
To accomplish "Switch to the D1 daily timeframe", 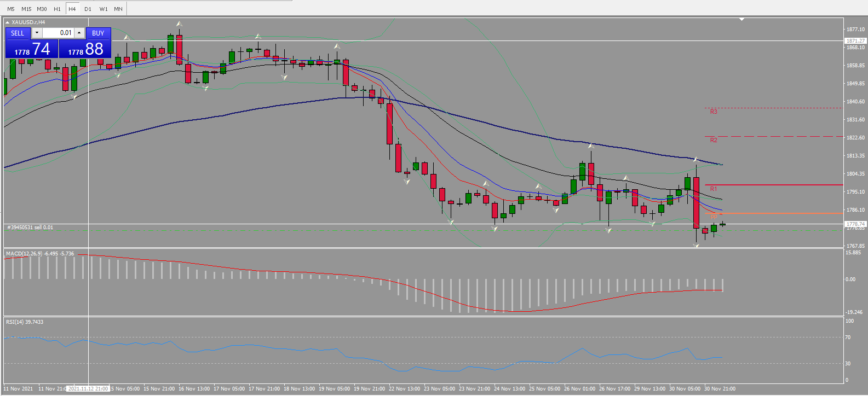I will 88,9.
